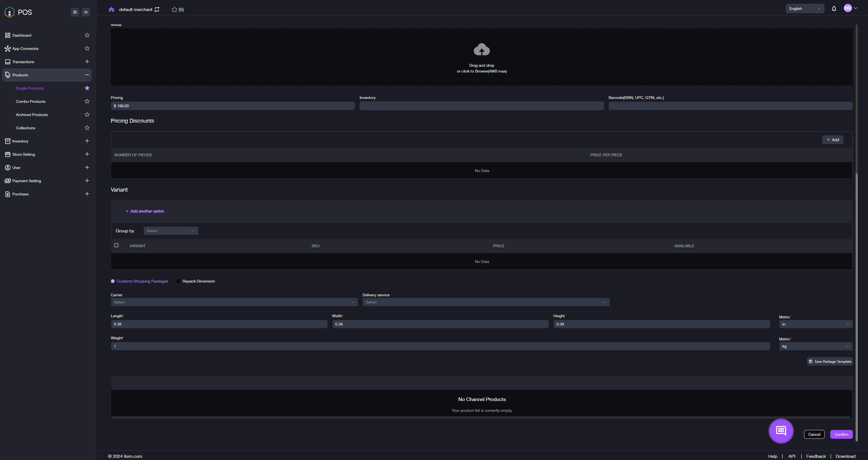Click the cloud upload icon
This screenshot has height=460, width=868.
tap(481, 50)
